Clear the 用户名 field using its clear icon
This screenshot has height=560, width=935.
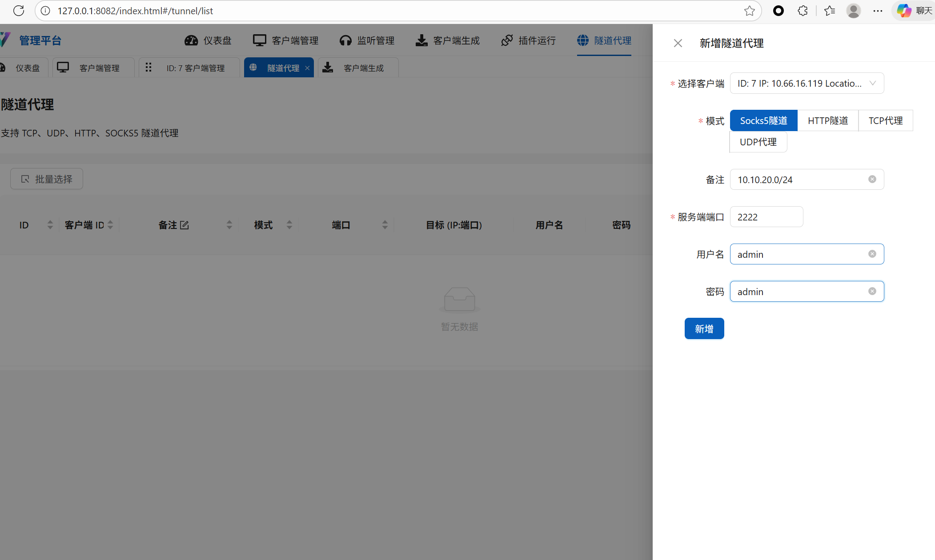point(872,254)
